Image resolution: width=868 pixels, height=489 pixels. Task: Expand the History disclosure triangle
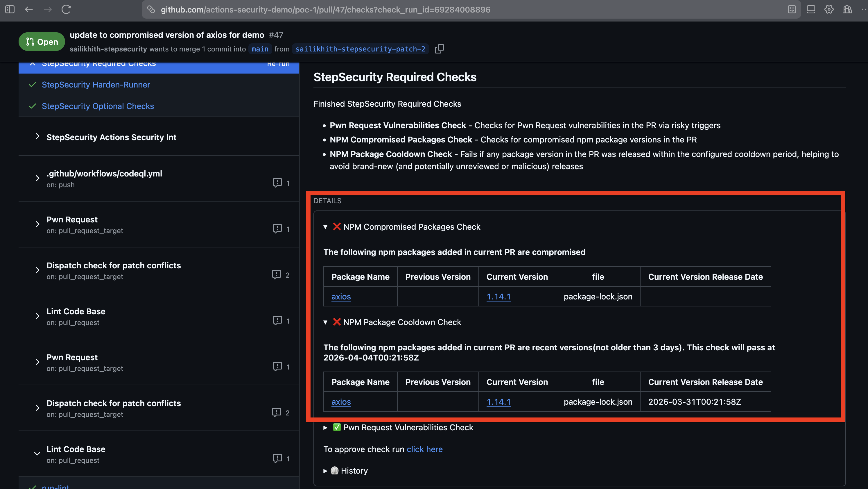(325, 471)
